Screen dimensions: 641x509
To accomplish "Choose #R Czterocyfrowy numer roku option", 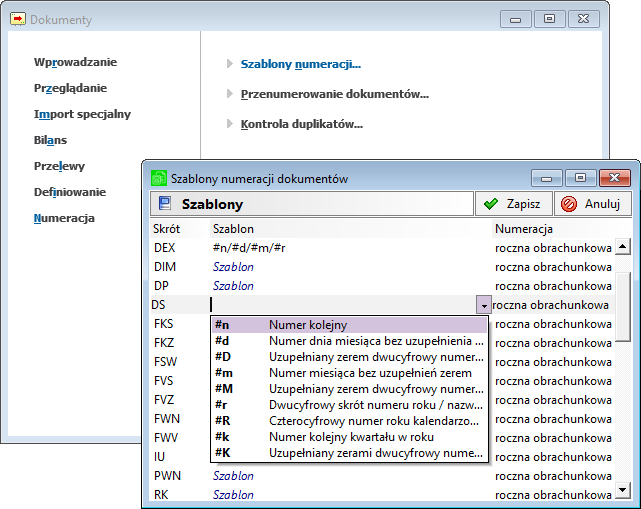I will click(350, 421).
